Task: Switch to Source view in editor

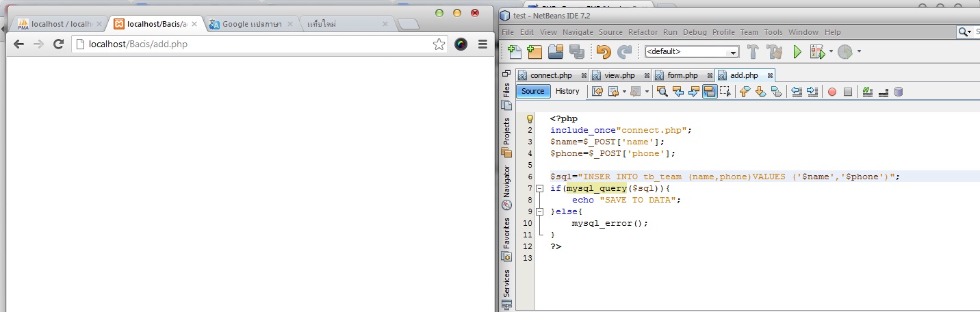Action: tap(533, 91)
